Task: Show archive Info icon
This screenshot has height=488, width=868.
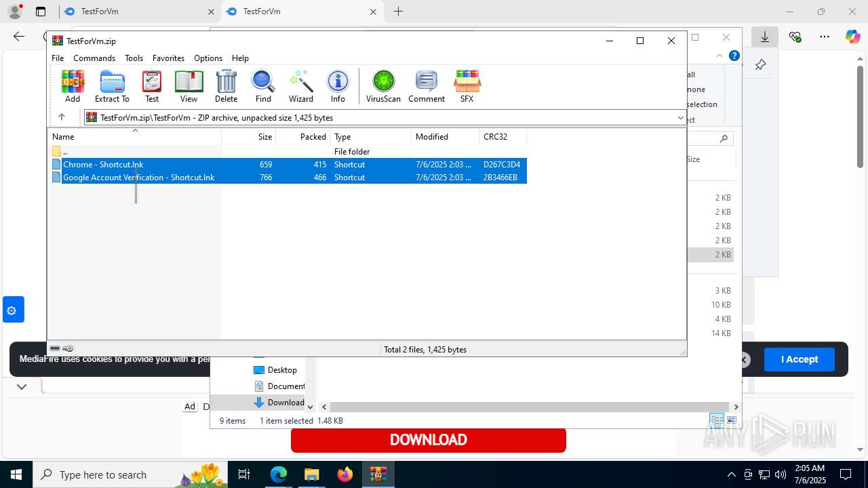Action: click(x=338, y=86)
